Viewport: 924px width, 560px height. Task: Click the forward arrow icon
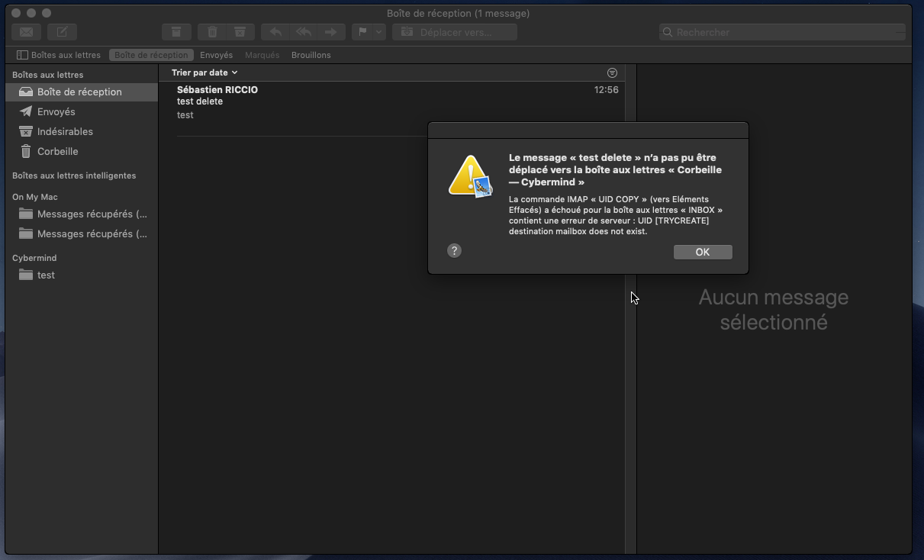[x=330, y=32]
